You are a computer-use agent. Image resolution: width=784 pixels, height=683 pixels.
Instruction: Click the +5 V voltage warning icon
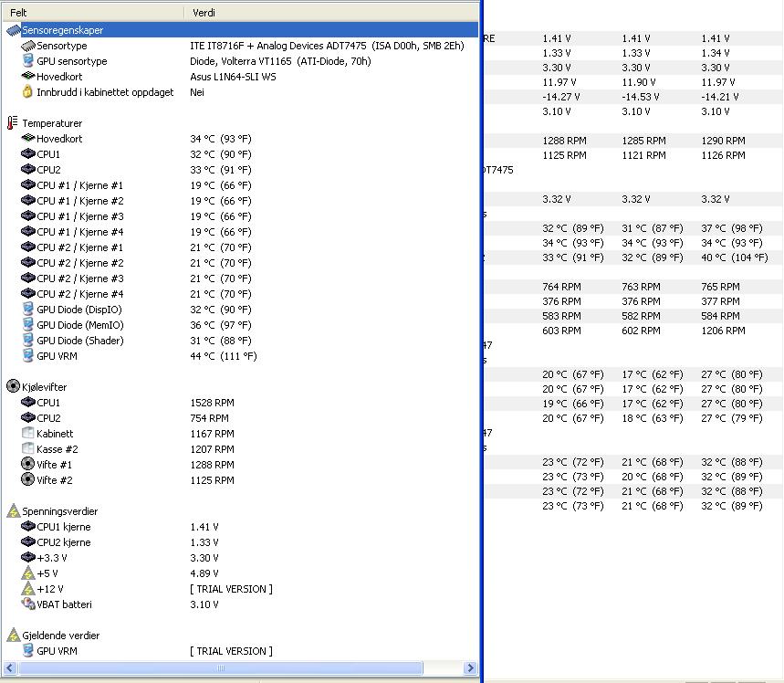(28, 573)
